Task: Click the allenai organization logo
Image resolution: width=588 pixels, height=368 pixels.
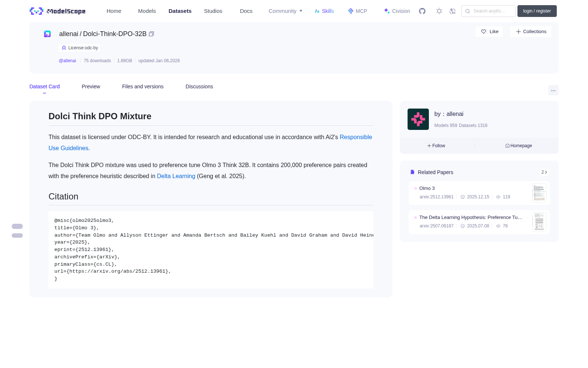Action: click(x=418, y=119)
